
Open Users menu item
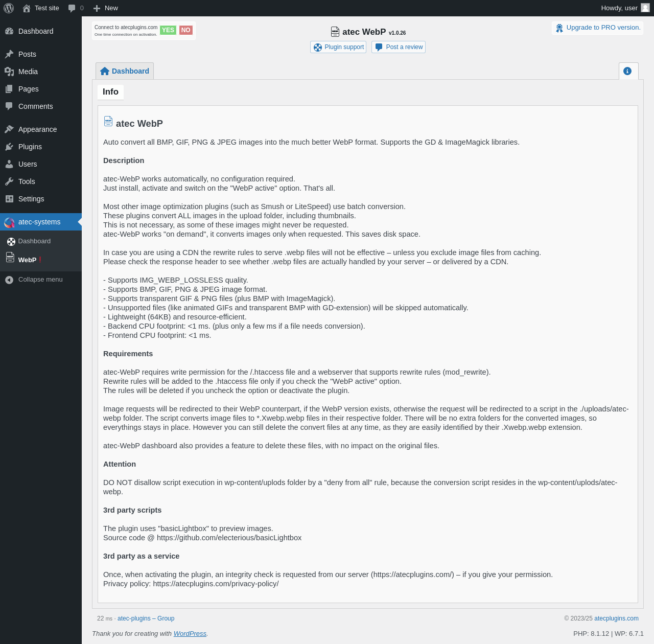41,164
